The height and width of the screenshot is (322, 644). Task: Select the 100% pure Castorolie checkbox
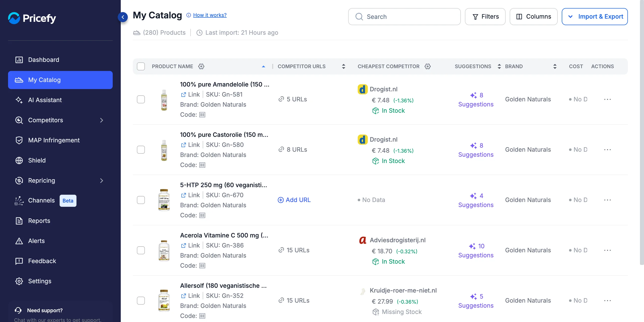coord(141,150)
